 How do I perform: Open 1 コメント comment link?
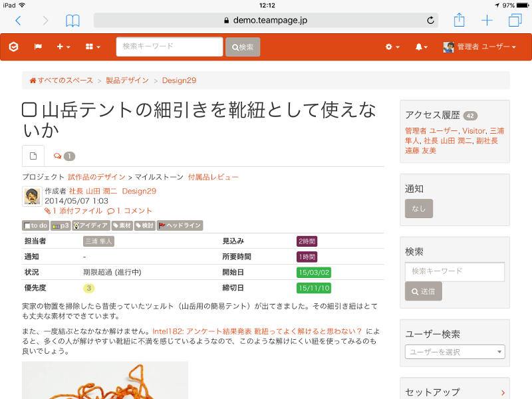pos(129,211)
